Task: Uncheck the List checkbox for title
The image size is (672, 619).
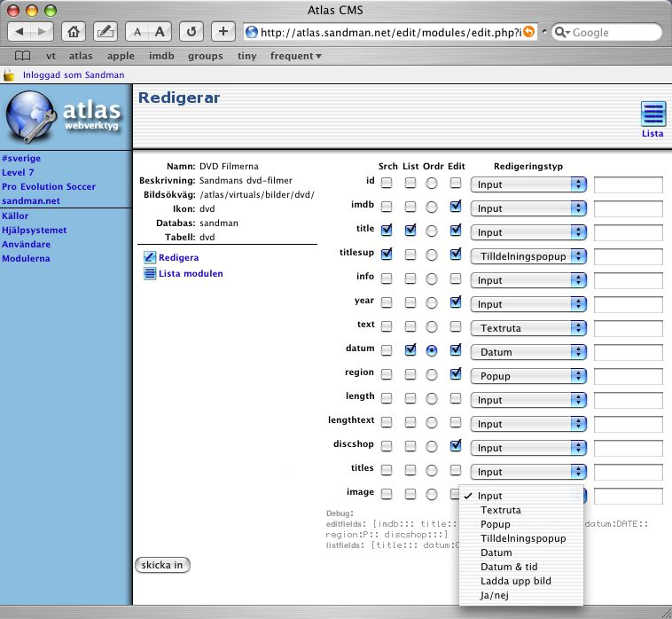Action: (410, 231)
